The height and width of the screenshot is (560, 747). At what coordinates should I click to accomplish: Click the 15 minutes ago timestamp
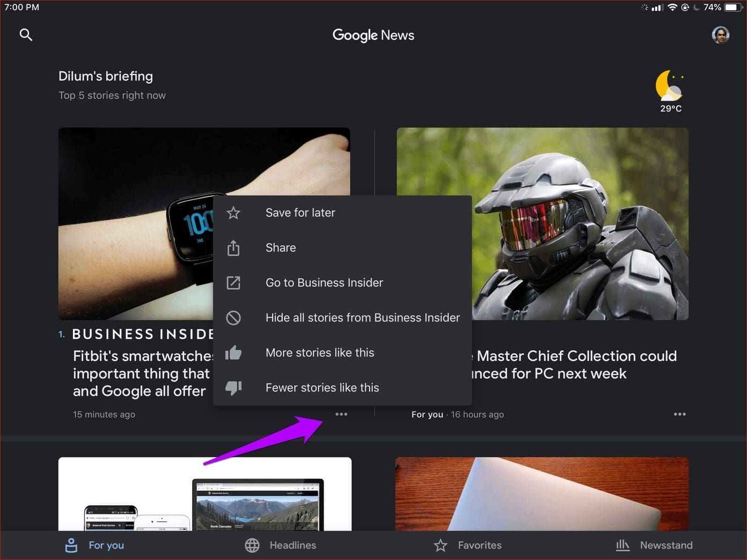point(104,414)
